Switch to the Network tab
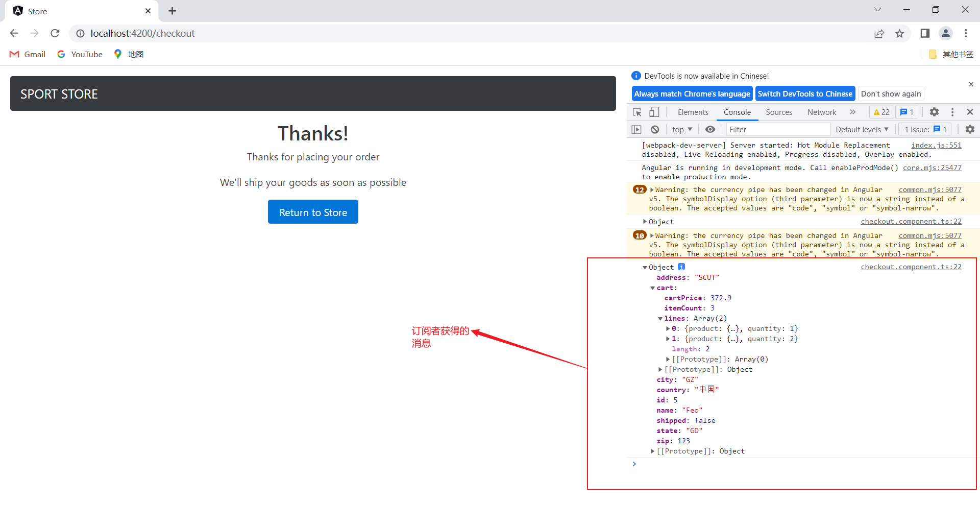Image resolution: width=980 pixels, height=525 pixels. click(x=822, y=112)
